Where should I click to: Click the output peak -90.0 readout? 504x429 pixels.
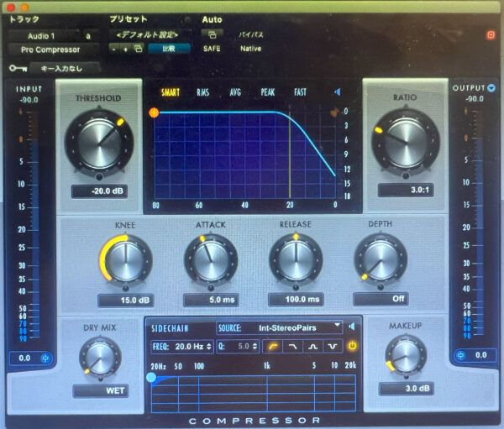475,99
